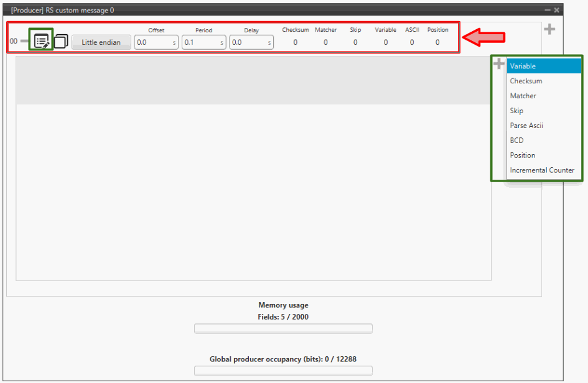Close the RS custom message window
This screenshot has height=383, width=588.
pos(557,10)
